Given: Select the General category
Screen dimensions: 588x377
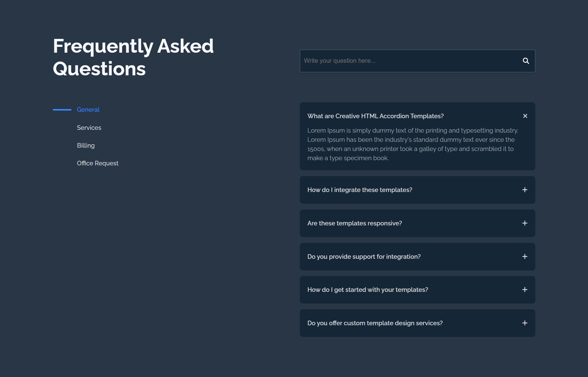Looking at the screenshot, I should pyautogui.click(x=88, y=110).
